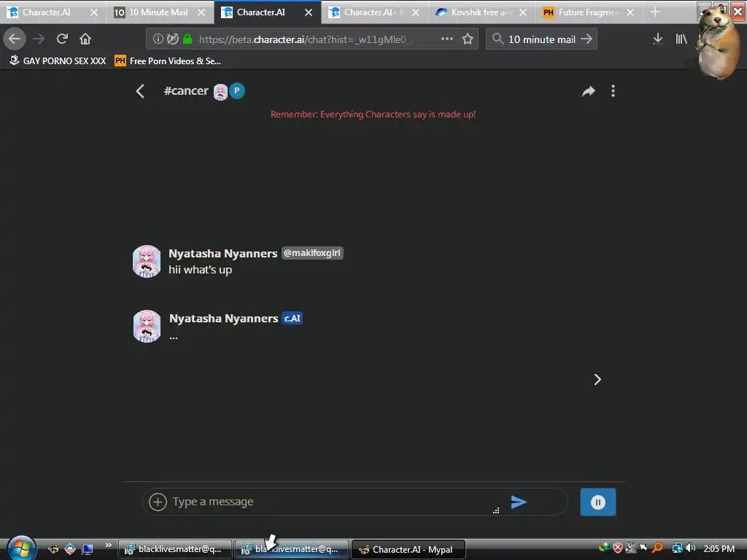Click the browser forward arrow
The width and height of the screenshot is (747, 560).
(x=39, y=39)
